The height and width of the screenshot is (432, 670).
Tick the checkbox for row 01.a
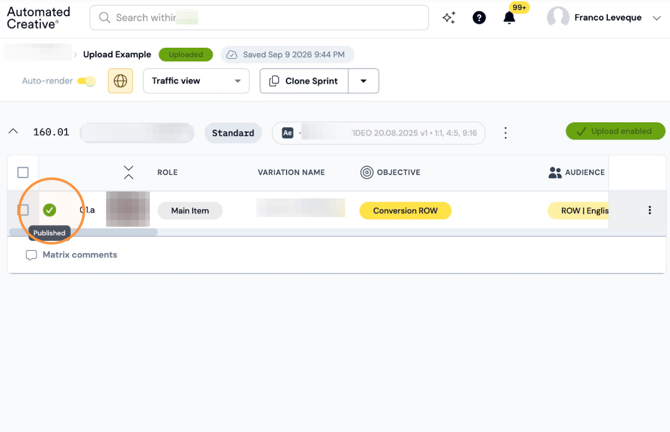click(23, 210)
